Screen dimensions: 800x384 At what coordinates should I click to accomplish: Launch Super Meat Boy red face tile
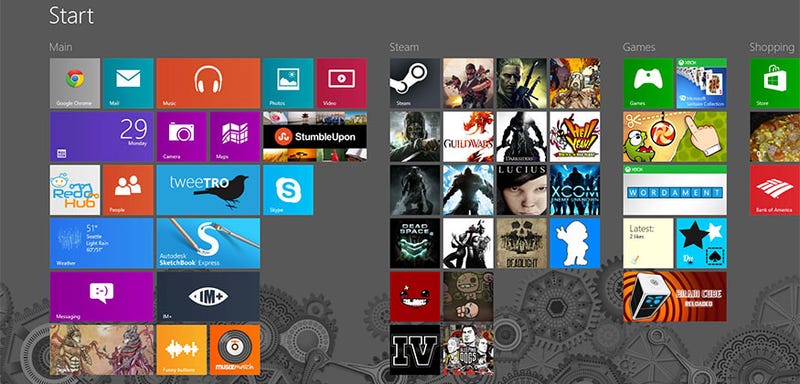point(415,297)
